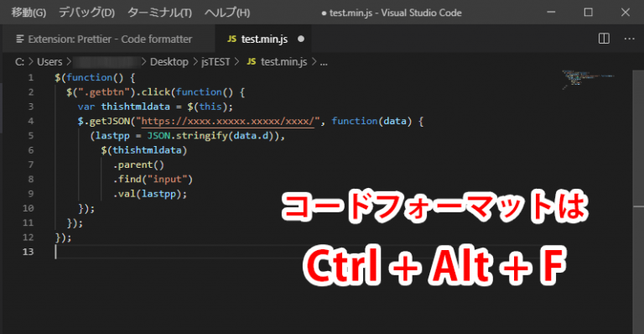Open the ターミナル(T) menu

pos(159,13)
